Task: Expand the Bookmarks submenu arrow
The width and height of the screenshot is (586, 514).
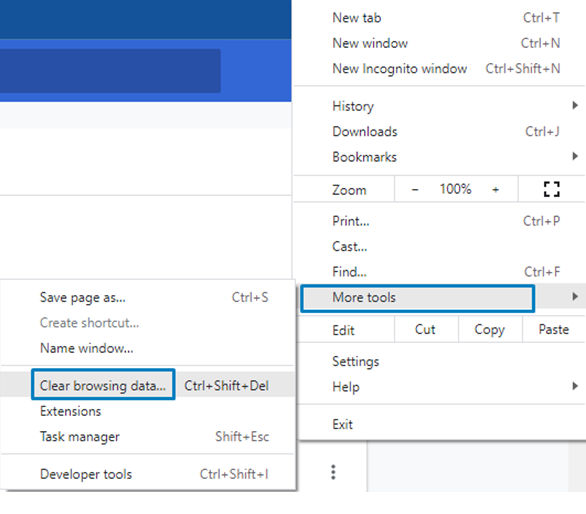Action: pos(575,156)
